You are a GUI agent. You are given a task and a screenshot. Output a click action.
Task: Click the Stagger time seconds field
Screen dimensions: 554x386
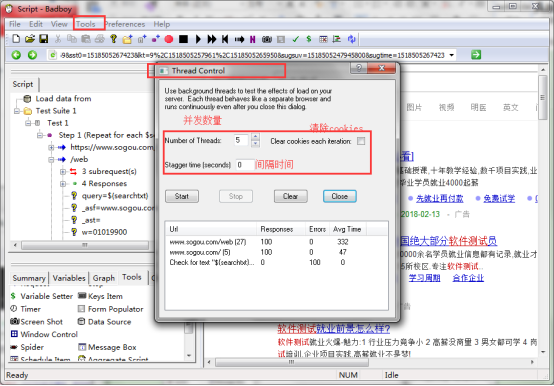(245, 165)
